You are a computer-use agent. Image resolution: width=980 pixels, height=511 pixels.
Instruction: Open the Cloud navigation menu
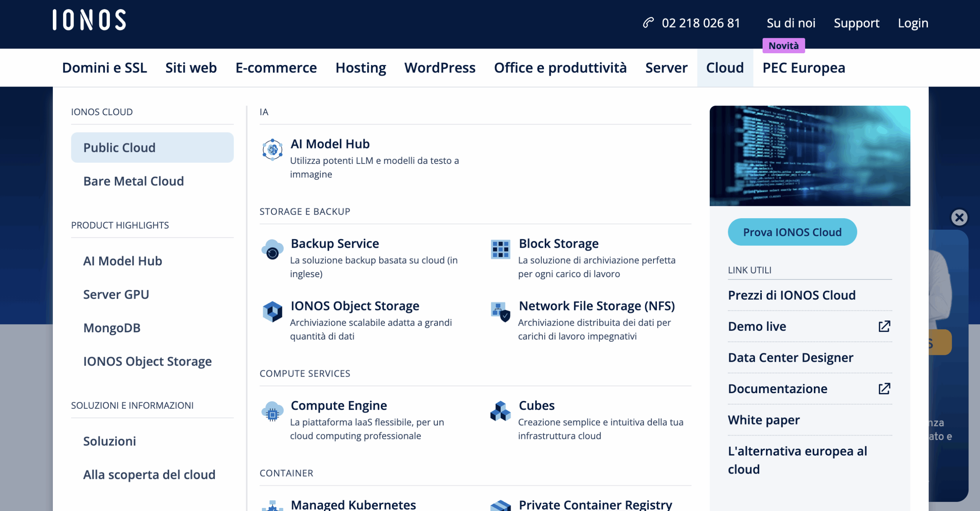[725, 68]
